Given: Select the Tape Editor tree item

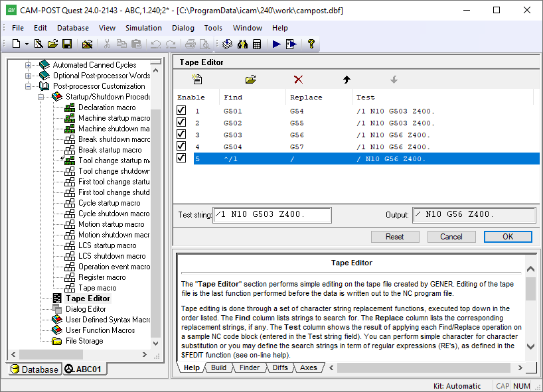Looking at the screenshot, I should pyautogui.click(x=88, y=298).
